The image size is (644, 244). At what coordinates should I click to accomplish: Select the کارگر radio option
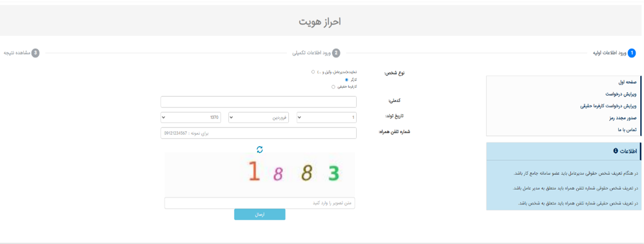coord(346,80)
